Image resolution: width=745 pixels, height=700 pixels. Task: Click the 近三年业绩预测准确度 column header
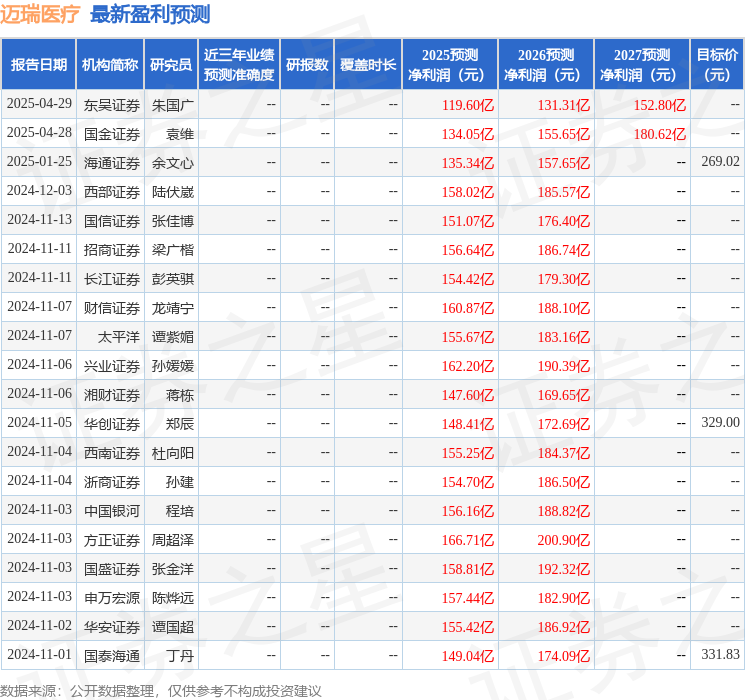(x=239, y=64)
